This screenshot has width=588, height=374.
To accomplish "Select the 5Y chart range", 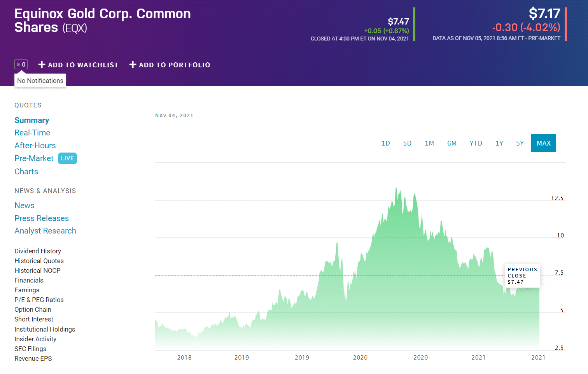I will point(520,143).
